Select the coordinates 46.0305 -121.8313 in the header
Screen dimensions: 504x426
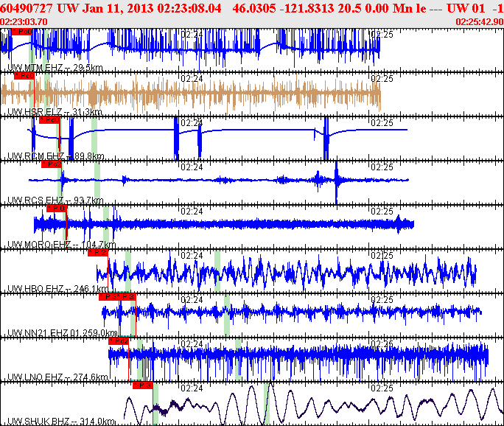click(x=283, y=8)
